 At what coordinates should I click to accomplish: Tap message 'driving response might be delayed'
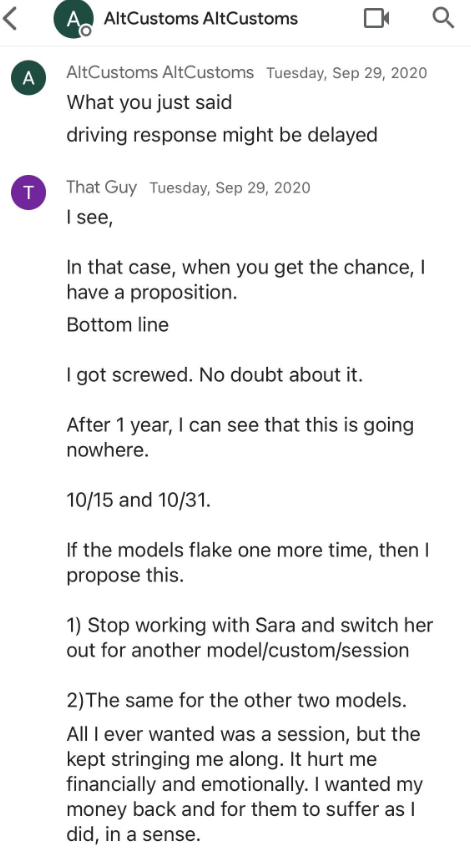click(x=222, y=134)
